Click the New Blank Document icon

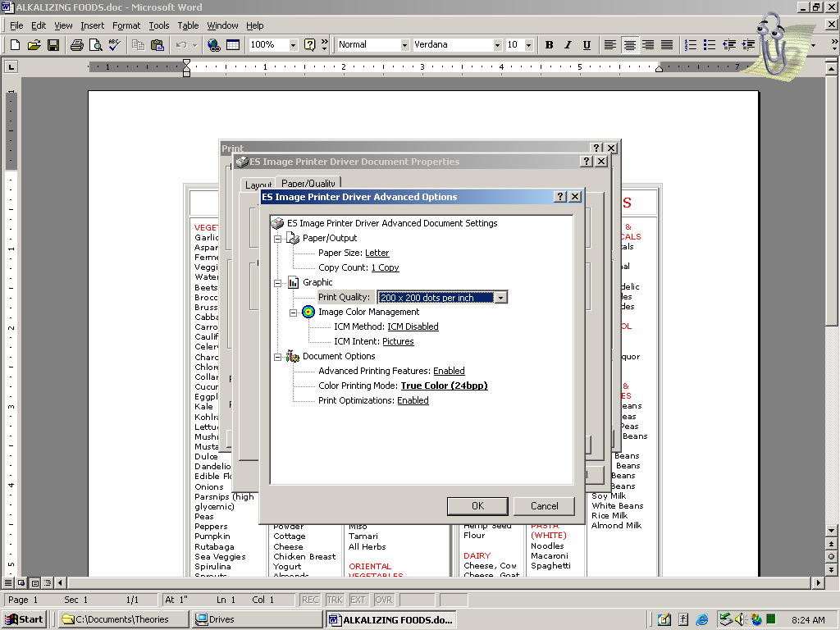tap(15, 45)
